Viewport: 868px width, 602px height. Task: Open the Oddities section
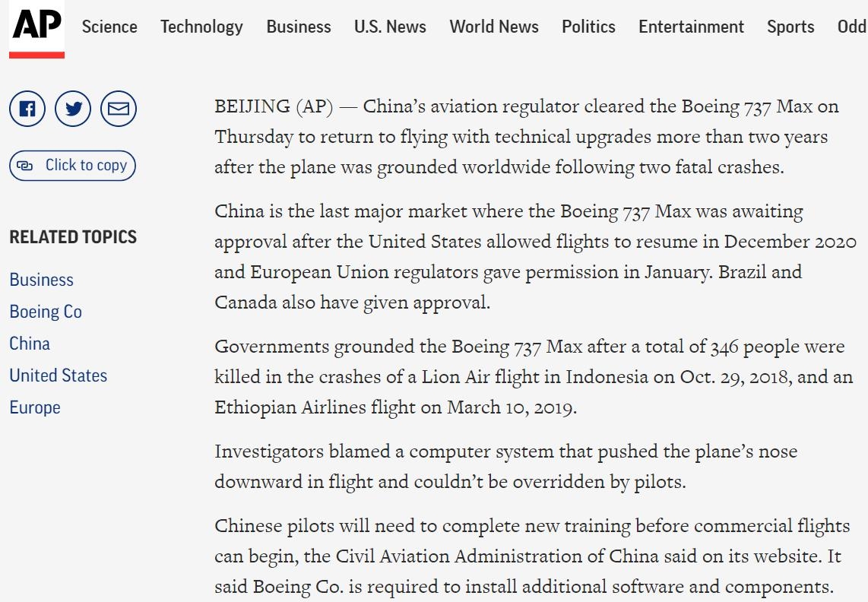tap(853, 27)
